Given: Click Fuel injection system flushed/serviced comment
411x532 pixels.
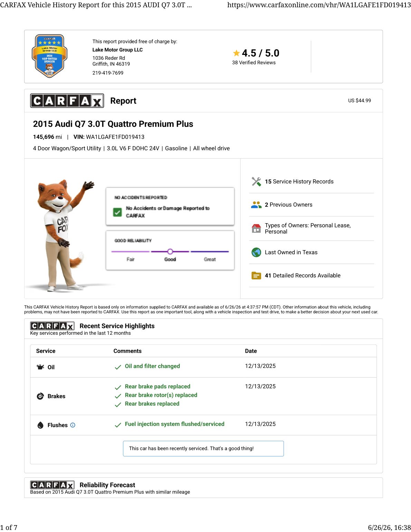Looking at the screenshot, I should [174, 424].
